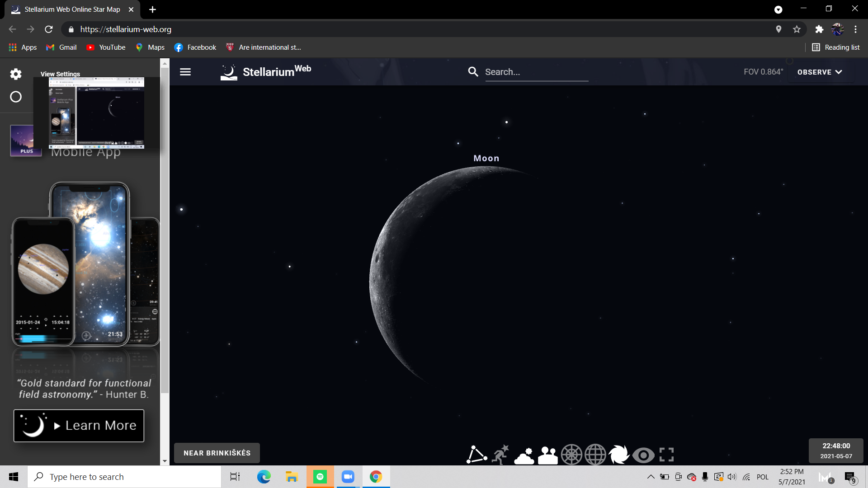Open the Reading list panel
This screenshot has width=868, height=488.
836,47
